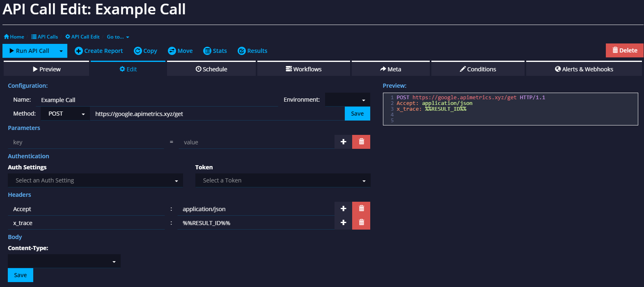Image resolution: width=644 pixels, height=287 pixels.
Task: Open the Run API Call dropdown arrow
Action: coord(61,51)
